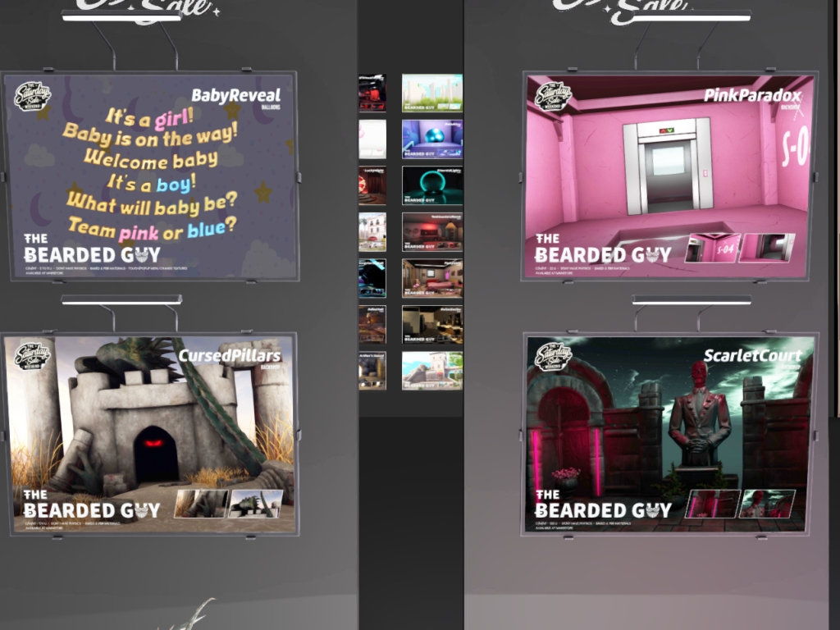This screenshot has height=630, width=840.
Task: Click the ScarletCourt product title
Action: (752, 356)
